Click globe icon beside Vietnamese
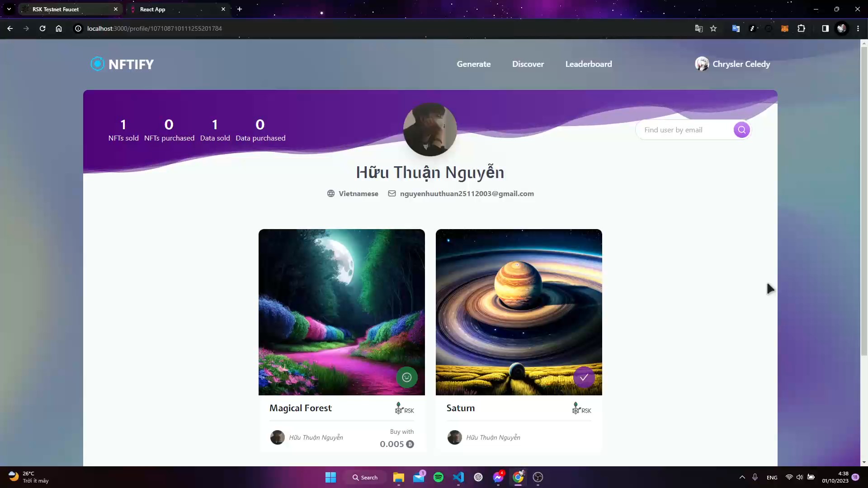The image size is (868, 488). [331, 193]
